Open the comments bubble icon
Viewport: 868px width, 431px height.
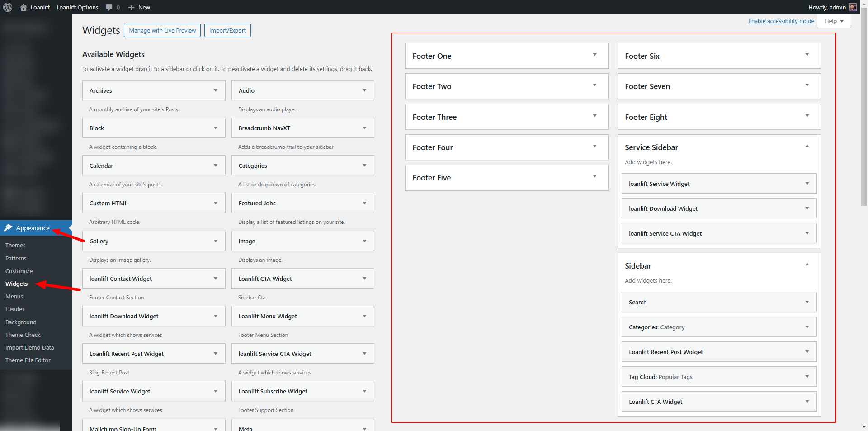pyautogui.click(x=109, y=7)
